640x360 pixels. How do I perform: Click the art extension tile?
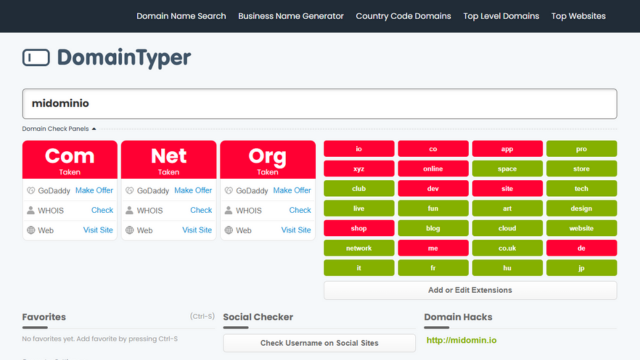click(507, 209)
